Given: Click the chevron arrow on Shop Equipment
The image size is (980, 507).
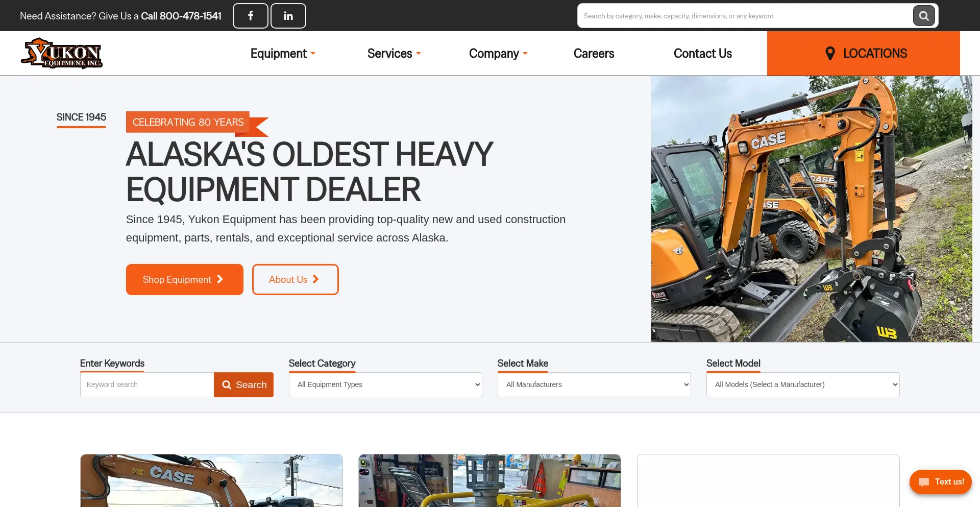Looking at the screenshot, I should coord(220,279).
